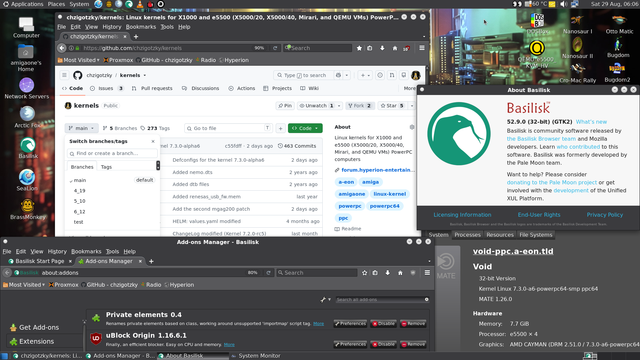Open Nanosaur II game icon
The width and height of the screenshot is (640, 360).
[x=577, y=48]
